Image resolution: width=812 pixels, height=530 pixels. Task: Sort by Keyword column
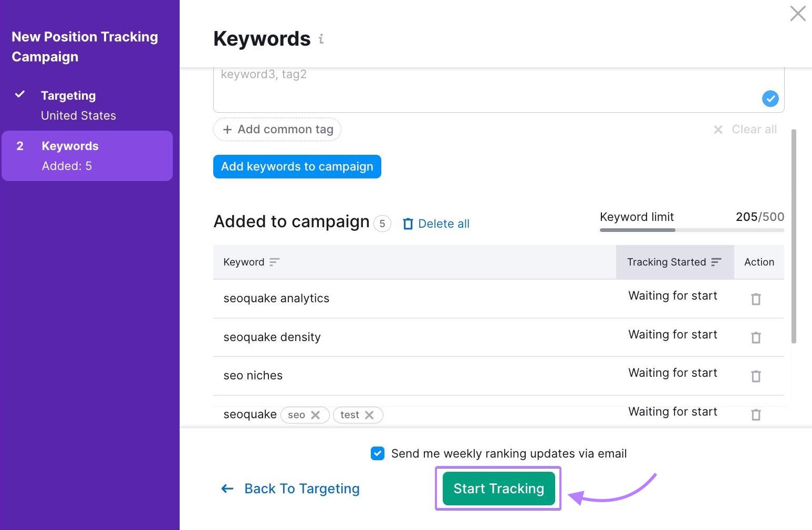[252, 262]
